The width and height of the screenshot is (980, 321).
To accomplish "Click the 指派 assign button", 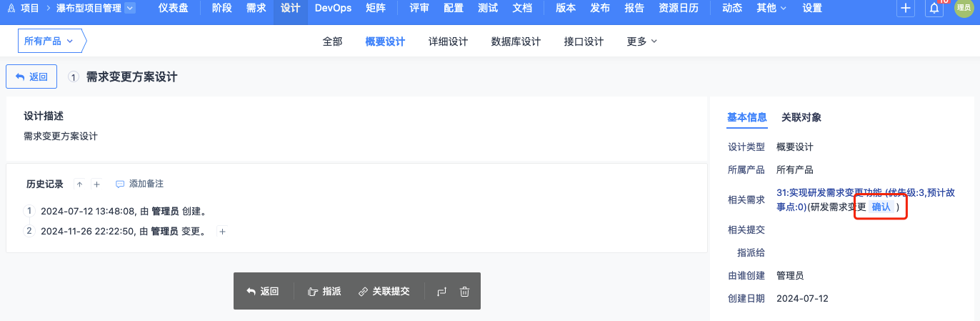I will tap(324, 291).
